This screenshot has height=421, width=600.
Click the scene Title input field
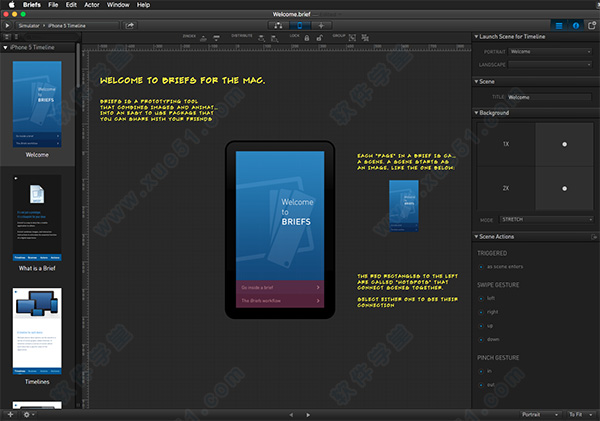pyautogui.click(x=549, y=97)
